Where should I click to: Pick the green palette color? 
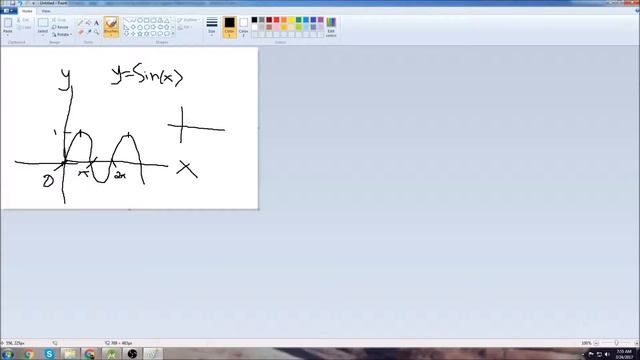[x=298, y=20]
